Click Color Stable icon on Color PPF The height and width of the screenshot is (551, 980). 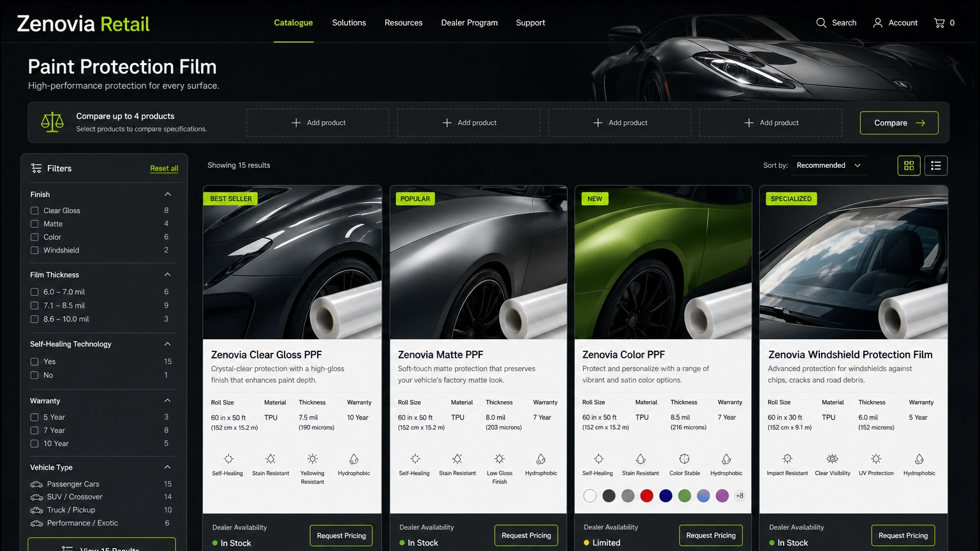tap(685, 459)
